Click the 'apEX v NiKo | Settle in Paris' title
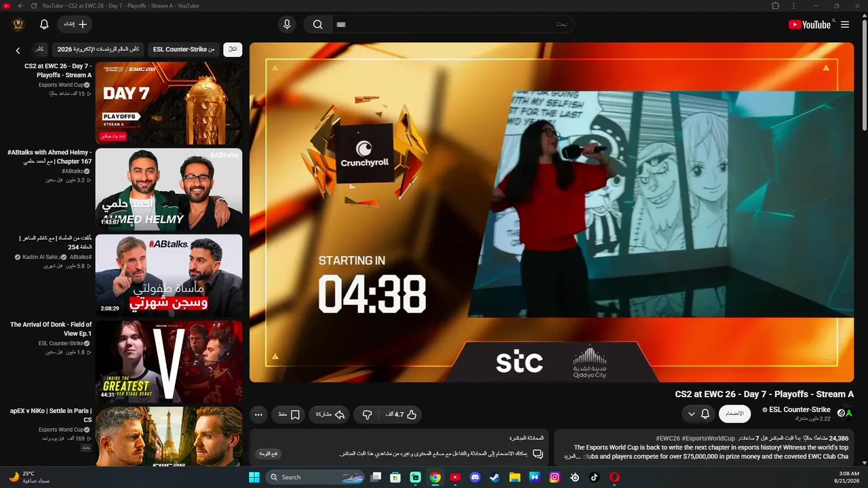Image resolution: width=868 pixels, height=488 pixels. 51,415
